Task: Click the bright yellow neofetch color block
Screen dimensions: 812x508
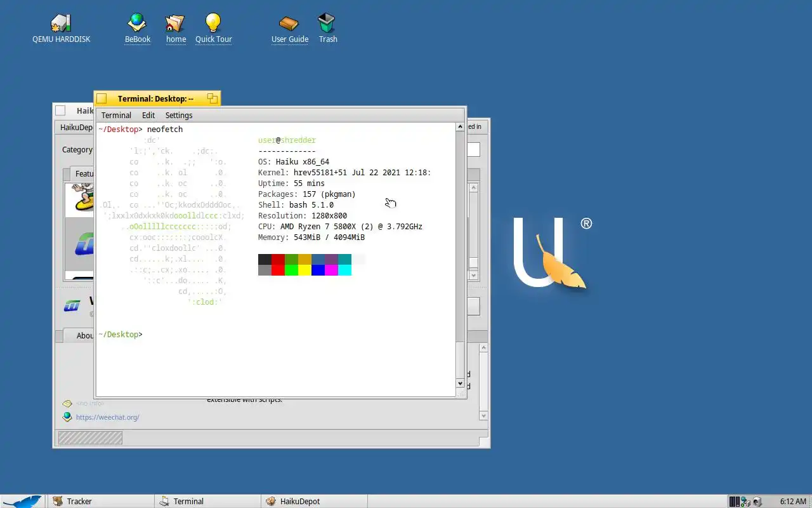Action: point(304,270)
